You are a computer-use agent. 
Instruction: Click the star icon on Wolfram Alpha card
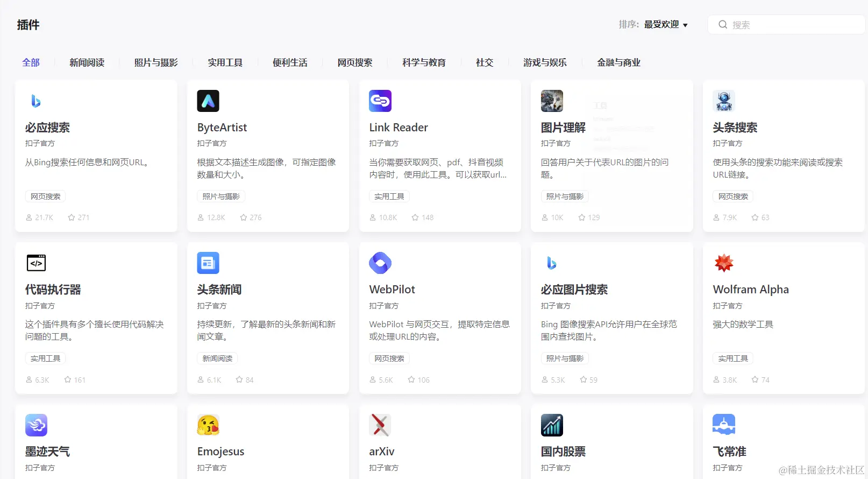point(755,379)
